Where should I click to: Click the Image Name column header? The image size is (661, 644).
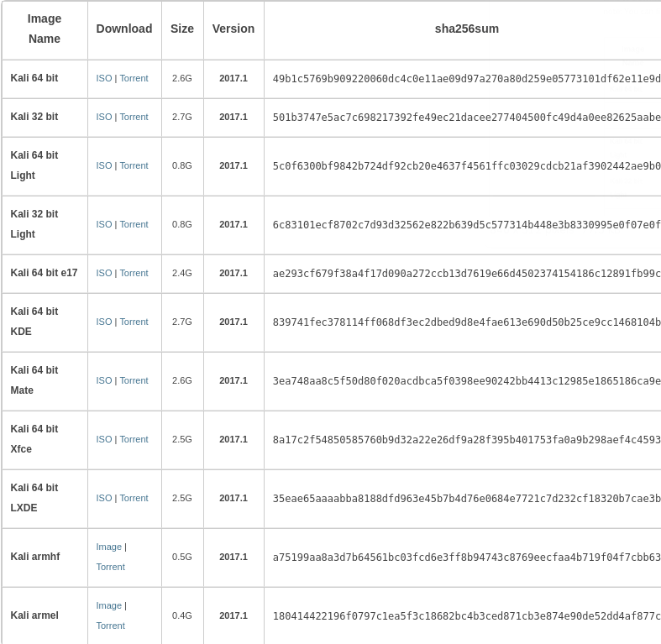(x=45, y=29)
